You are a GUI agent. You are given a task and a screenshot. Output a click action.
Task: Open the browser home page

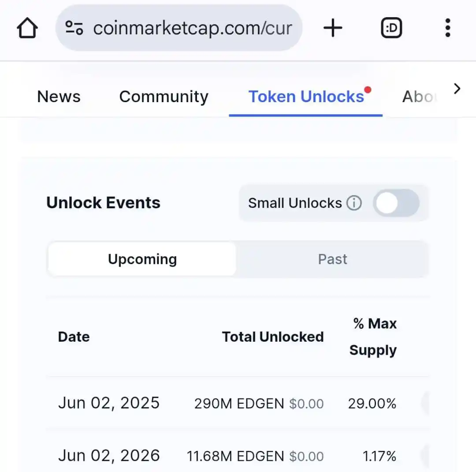coord(27,27)
